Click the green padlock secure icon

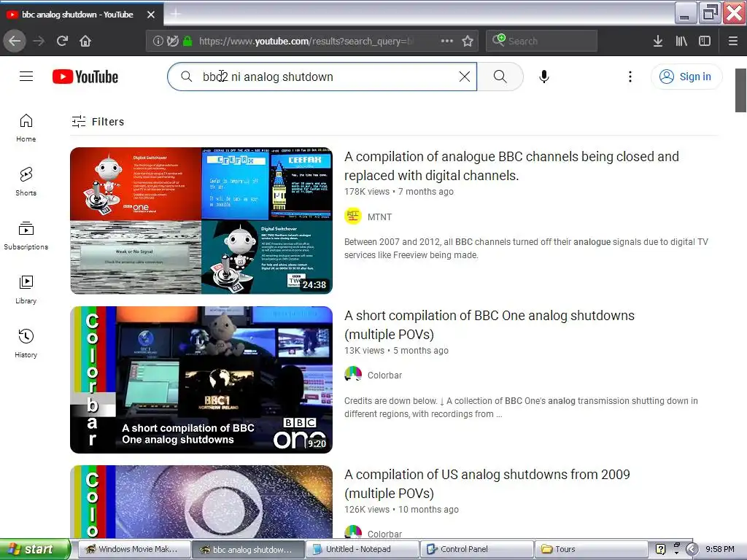(187, 41)
